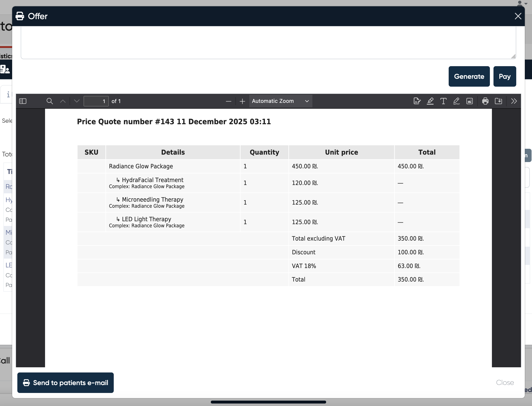Select the add image tool
Image resolution: width=532 pixels, height=406 pixels.
(x=469, y=101)
